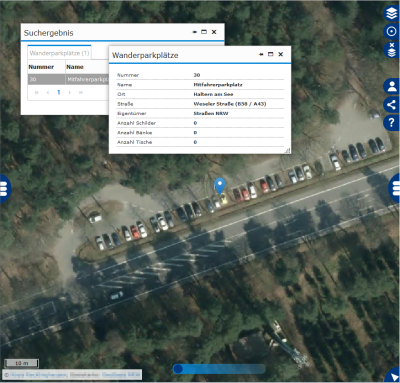Viewport: 400px width, 383px height.
Task: Close the Suchergebnis window
Action: coord(214,32)
